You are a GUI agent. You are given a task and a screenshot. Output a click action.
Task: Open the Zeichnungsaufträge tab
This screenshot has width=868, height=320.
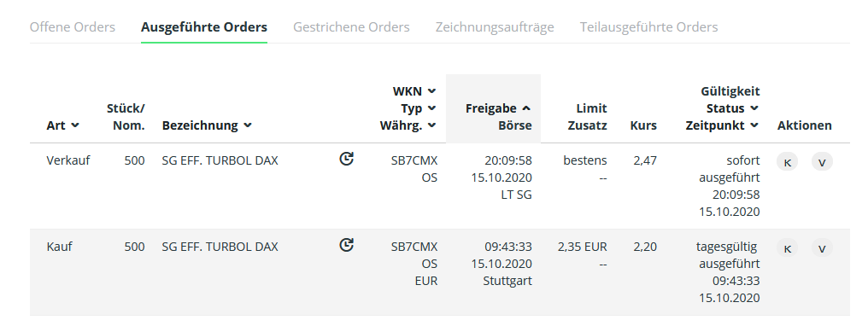tap(495, 27)
